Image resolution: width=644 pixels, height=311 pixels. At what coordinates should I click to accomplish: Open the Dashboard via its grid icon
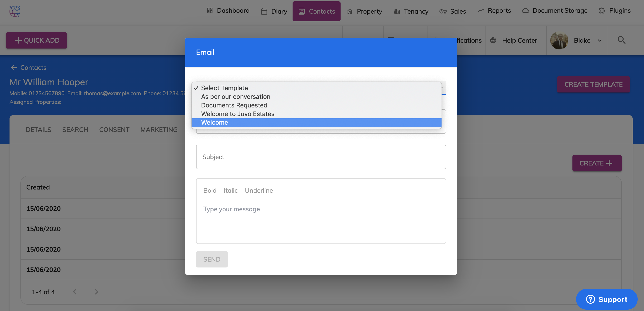(209, 10)
